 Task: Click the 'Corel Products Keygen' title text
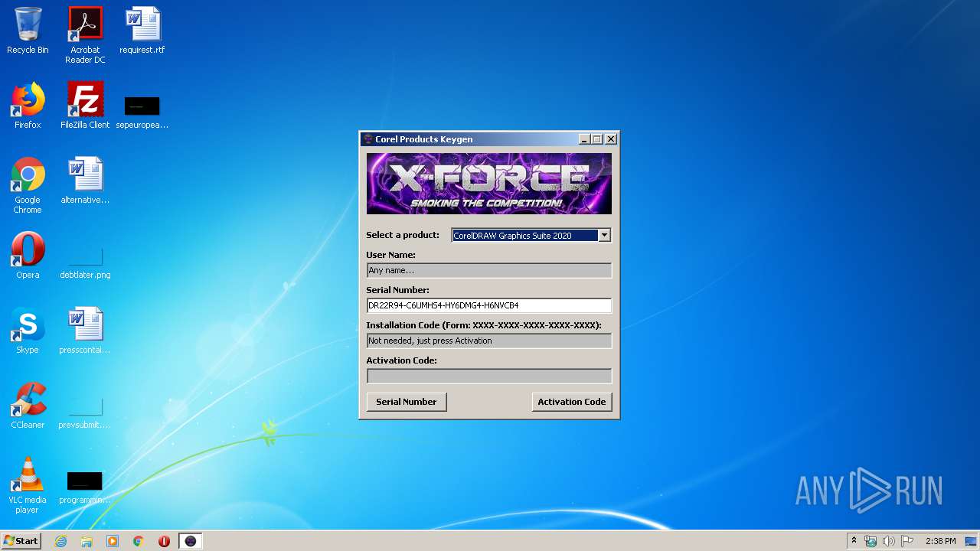(423, 139)
